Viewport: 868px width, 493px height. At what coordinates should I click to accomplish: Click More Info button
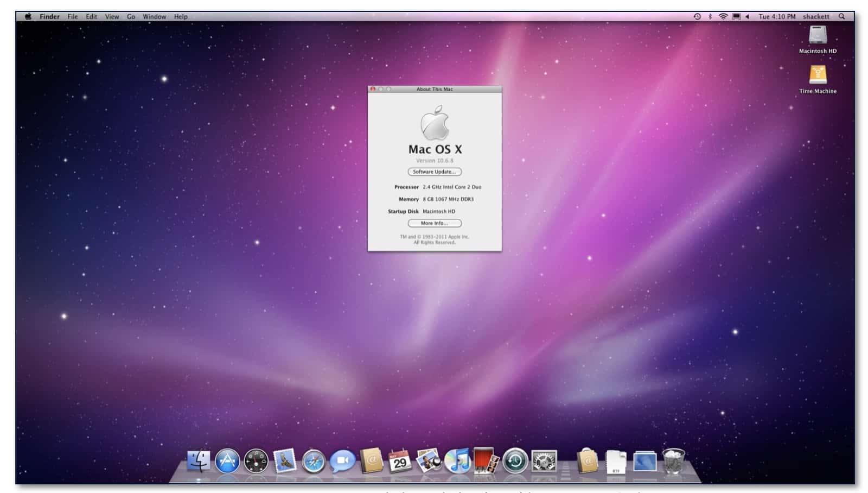click(435, 223)
